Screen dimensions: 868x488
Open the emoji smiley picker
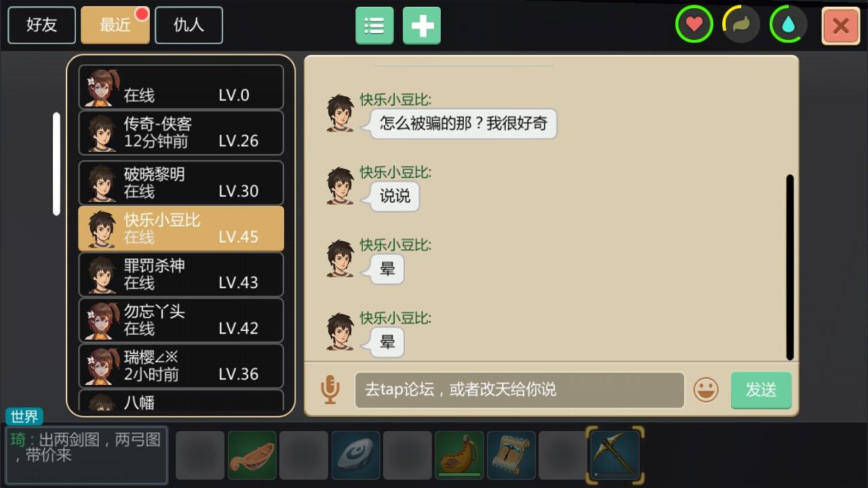706,390
